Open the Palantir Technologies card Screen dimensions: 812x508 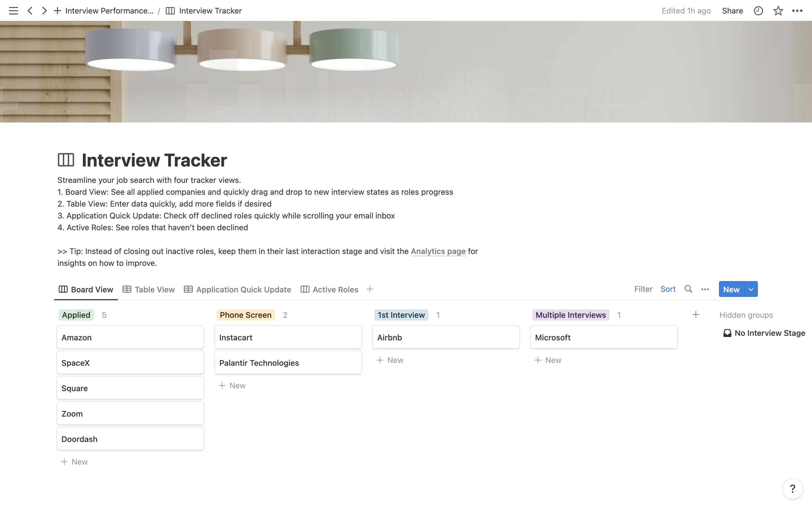tap(288, 363)
